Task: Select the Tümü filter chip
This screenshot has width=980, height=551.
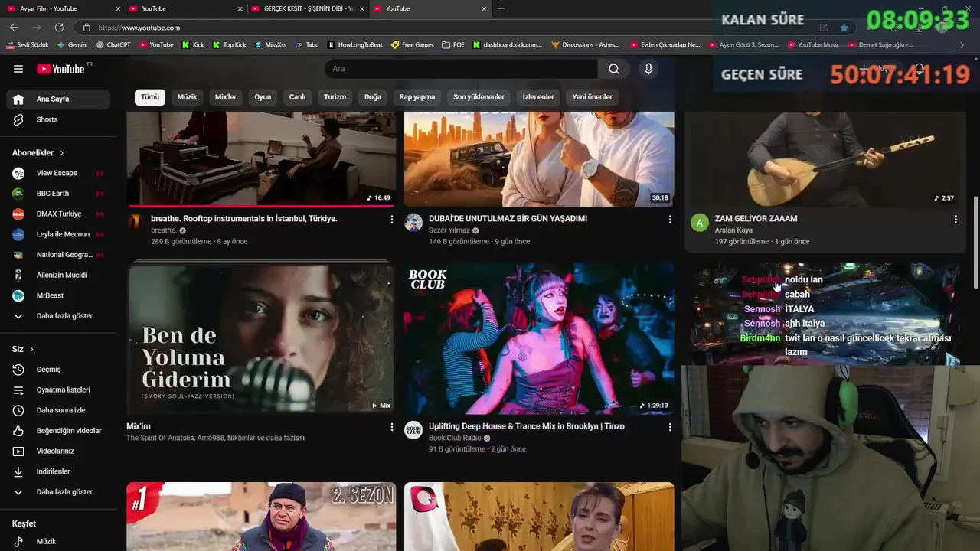Action: 150,97
